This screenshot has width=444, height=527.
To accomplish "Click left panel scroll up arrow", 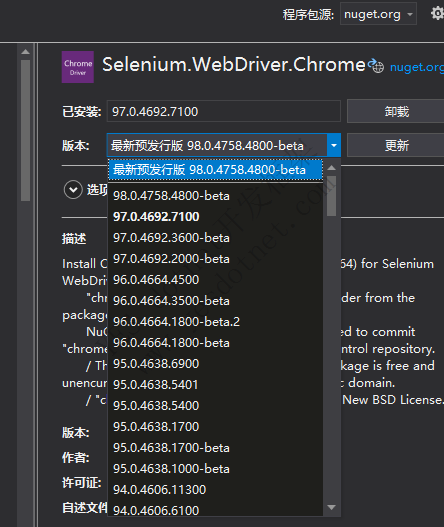I will 25,52.
